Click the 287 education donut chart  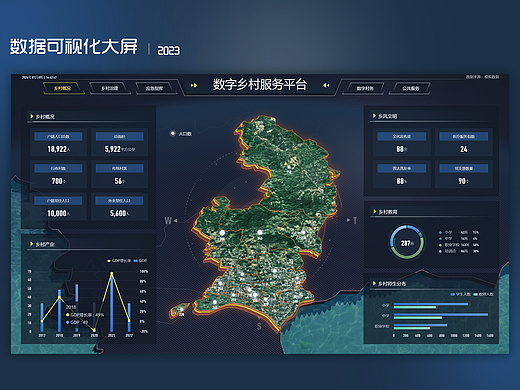[x=407, y=243]
